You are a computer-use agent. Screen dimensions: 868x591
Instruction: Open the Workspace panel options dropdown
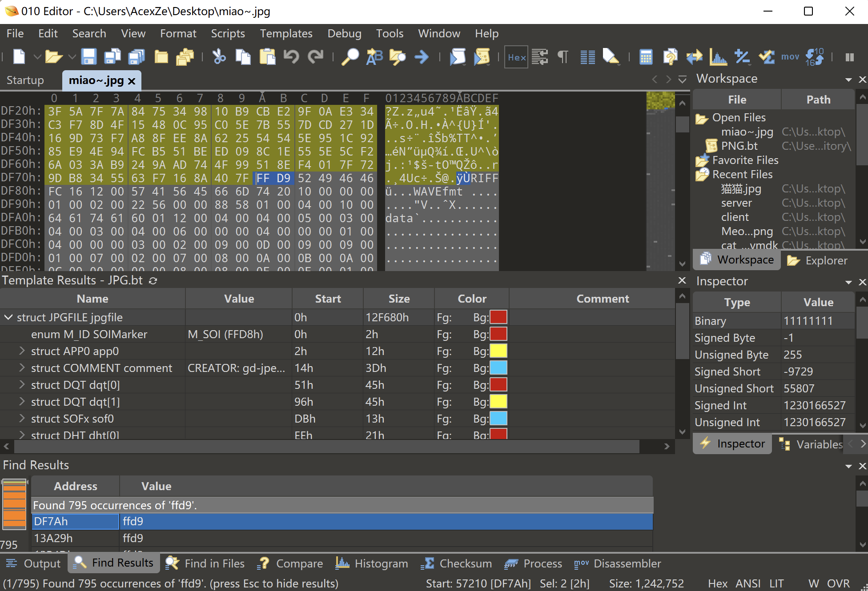tap(848, 80)
